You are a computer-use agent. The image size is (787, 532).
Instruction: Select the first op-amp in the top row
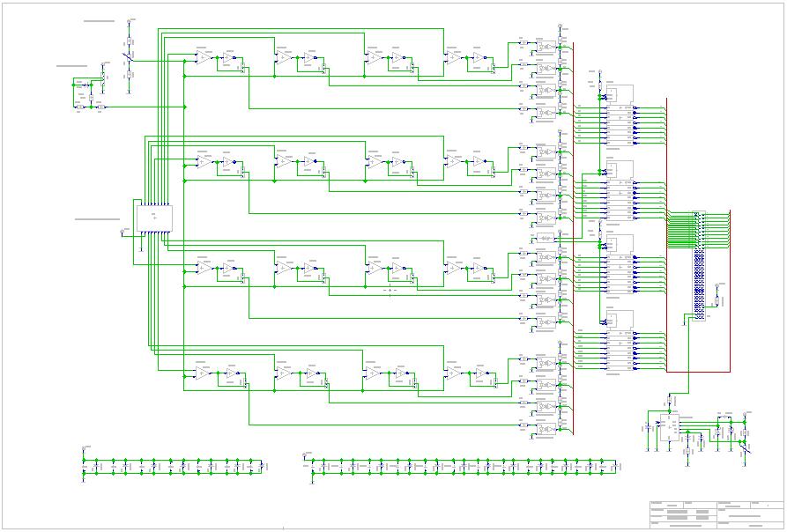tap(204, 58)
